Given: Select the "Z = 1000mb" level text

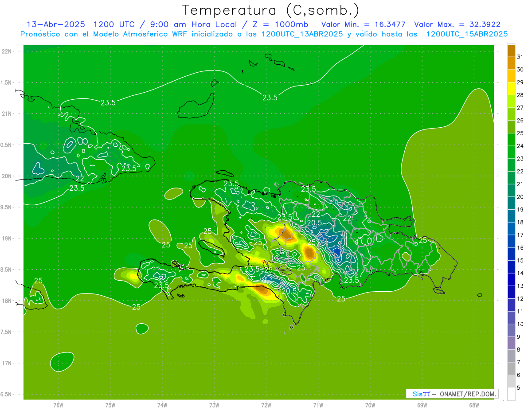Looking at the screenshot, I should pyautogui.click(x=280, y=24).
